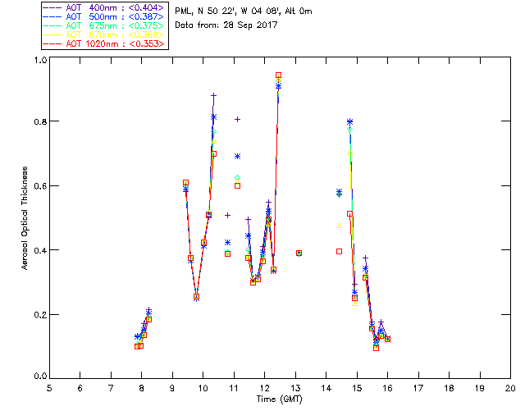Click the Data from 28 Sep 2017 text
Screen dimensions: 525x420
coord(226,25)
